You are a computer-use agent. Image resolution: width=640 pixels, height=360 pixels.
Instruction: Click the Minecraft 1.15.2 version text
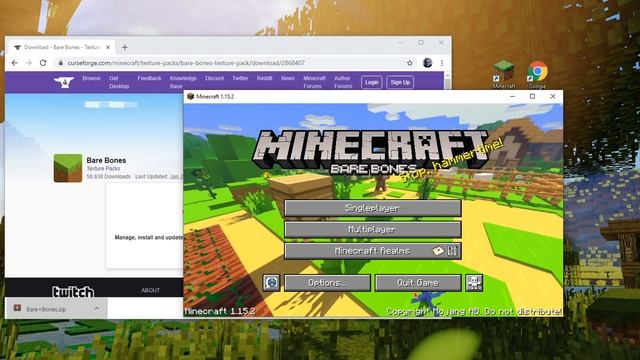tap(220, 311)
